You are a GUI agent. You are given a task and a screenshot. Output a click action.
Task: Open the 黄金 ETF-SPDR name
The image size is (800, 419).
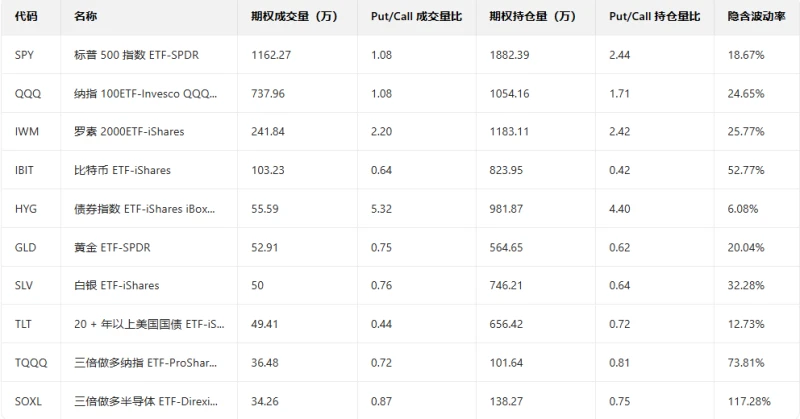(112, 247)
